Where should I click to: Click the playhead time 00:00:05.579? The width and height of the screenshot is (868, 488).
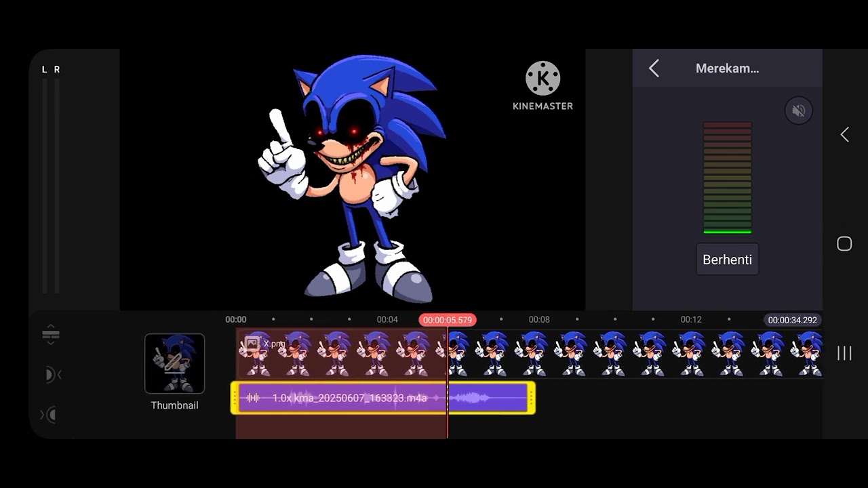coord(447,320)
